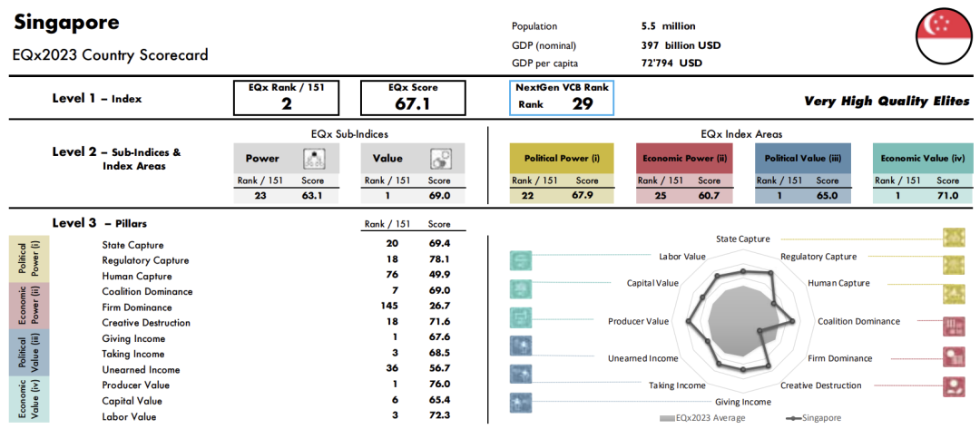Click the teal Producer Value icon left of chart

(x=522, y=318)
